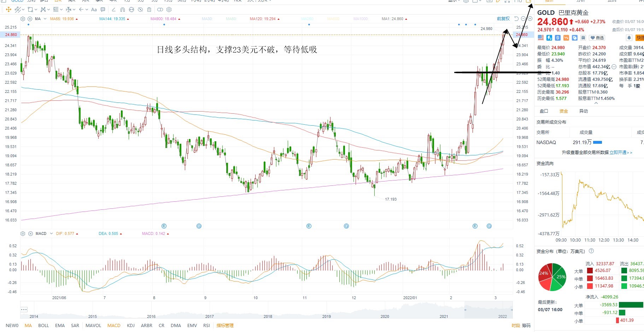The height and width of the screenshot is (332, 644).
Task: Open wave pattern tool options arrow
Action: [x=48, y=10]
